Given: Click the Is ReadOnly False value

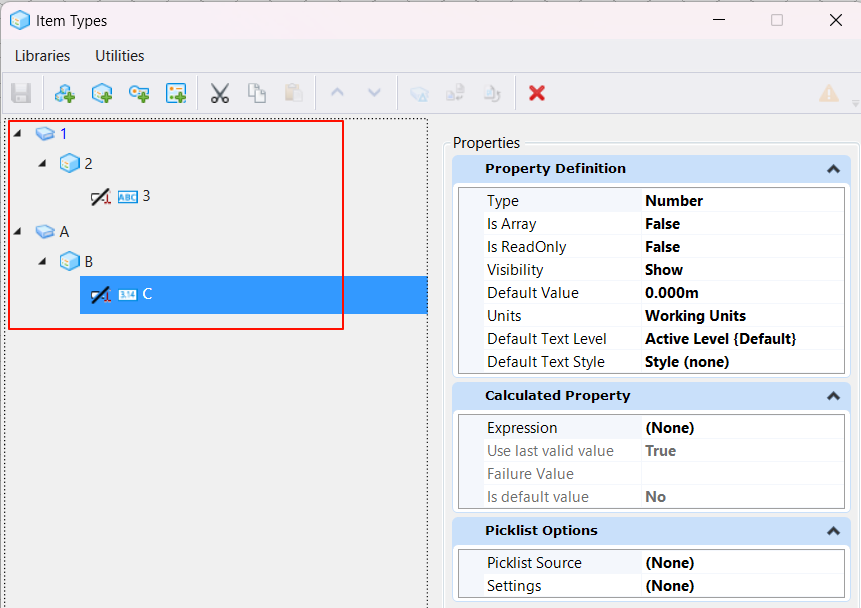Looking at the screenshot, I should [662, 247].
